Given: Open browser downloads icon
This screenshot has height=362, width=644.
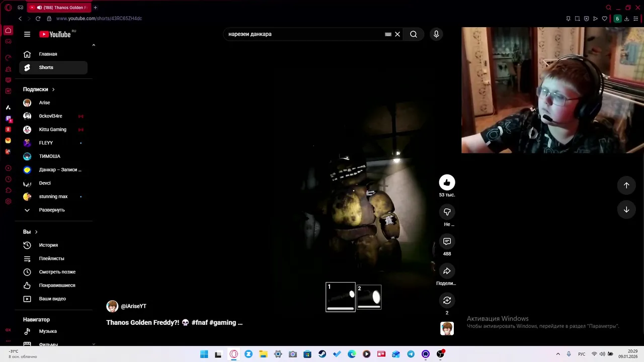Looking at the screenshot, I should [626, 19].
